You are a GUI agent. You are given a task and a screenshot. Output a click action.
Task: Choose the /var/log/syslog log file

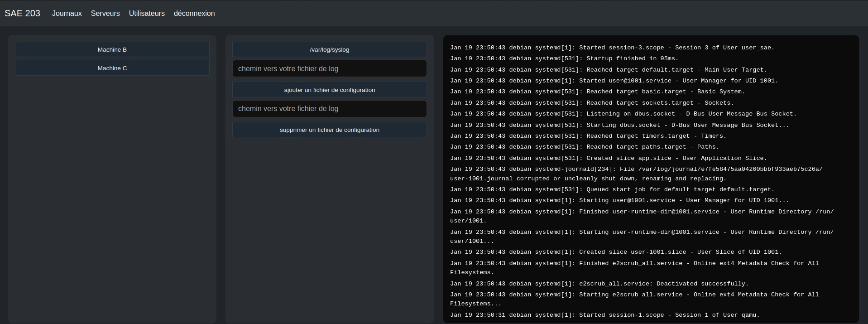coord(330,49)
